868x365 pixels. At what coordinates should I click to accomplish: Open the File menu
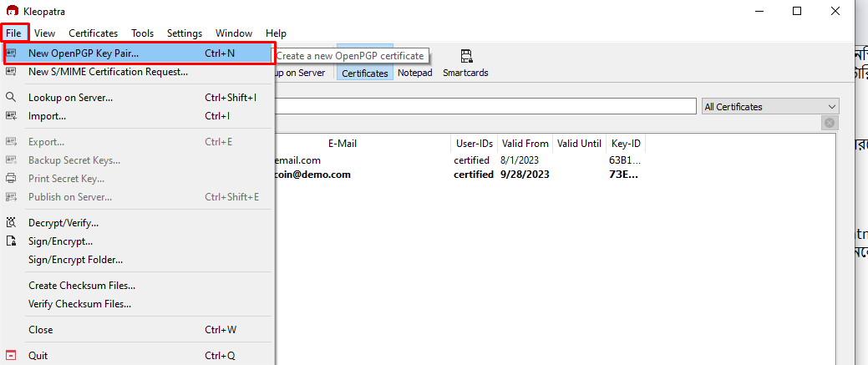[x=13, y=33]
